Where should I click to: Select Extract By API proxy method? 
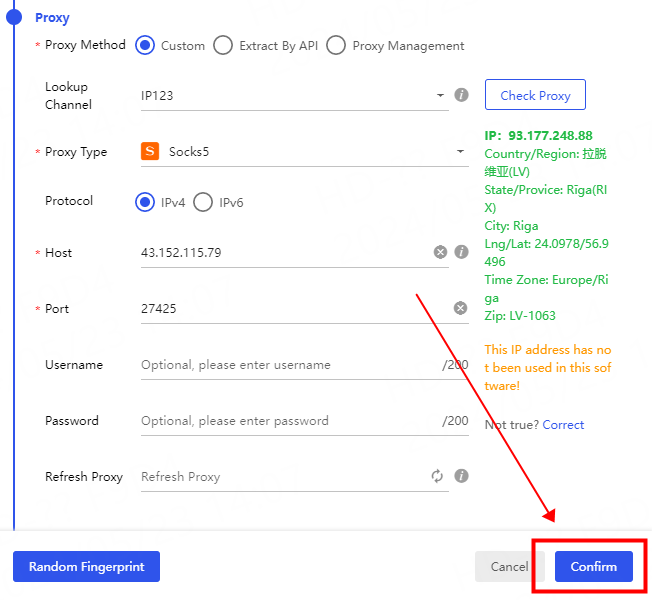coord(223,45)
